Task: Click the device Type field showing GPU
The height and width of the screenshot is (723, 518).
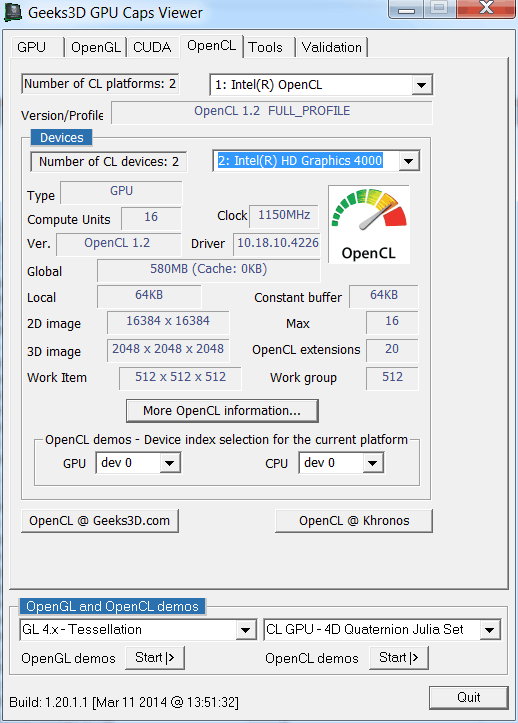Action: click(x=121, y=192)
